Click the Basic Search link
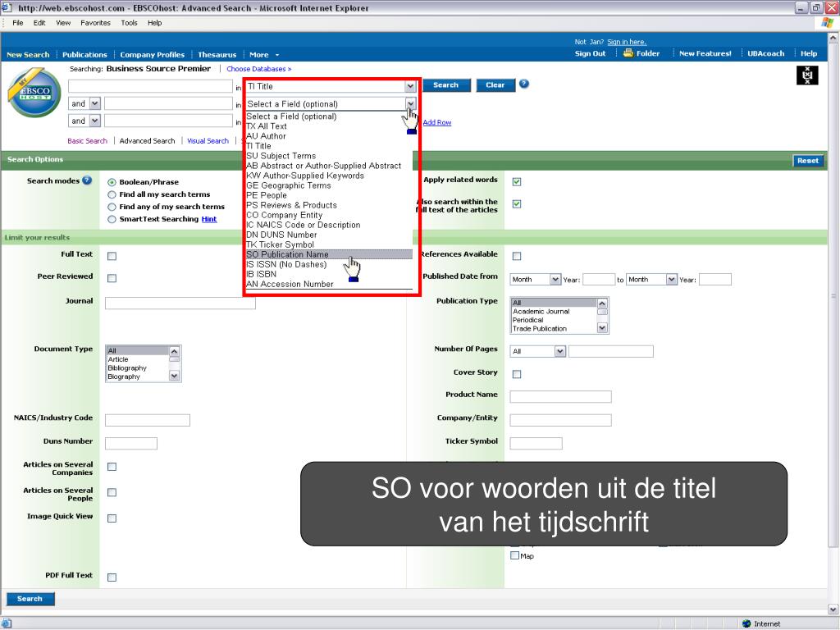Screen dimensions: 840x630 pyautogui.click(x=87, y=141)
